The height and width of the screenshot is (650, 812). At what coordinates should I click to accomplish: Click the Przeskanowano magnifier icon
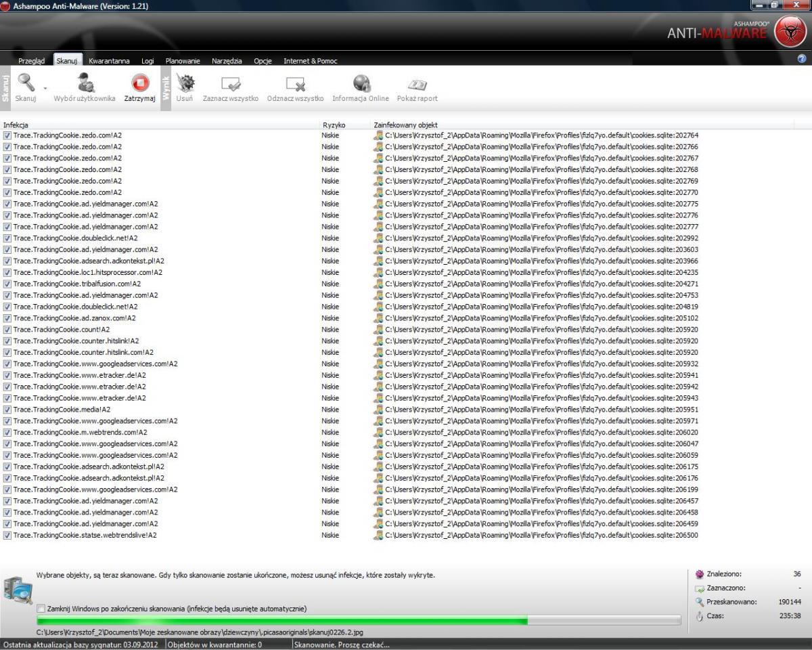(x=700, y=602)
